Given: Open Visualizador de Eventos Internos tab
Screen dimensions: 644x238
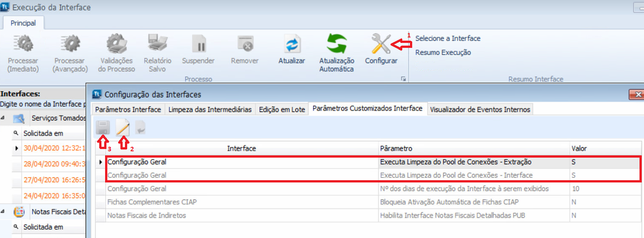Looking at the screenshot, I should pos(480,109).
